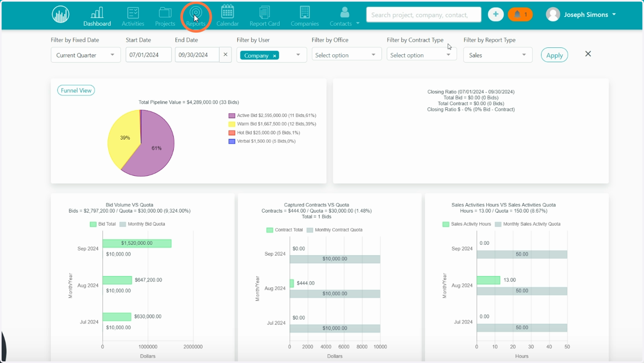Click the Closing Ratio date range title
The height and width of the screenshot is (363, 644).
pos(471,92)
